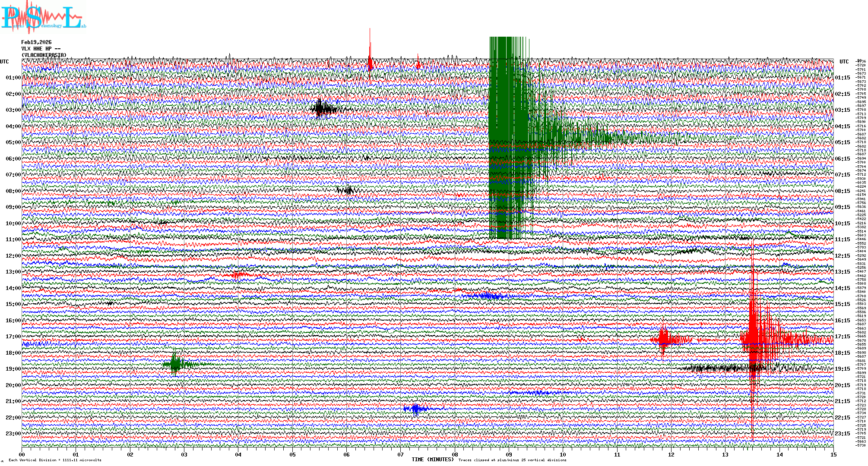
Task: Click the vertical division microvolts note at bottom left
Action: [55, 460]
